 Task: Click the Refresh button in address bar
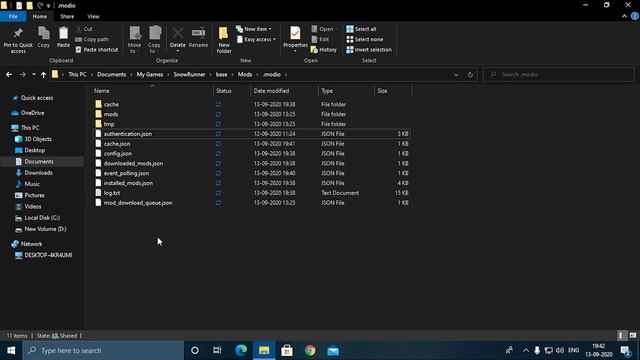(470, 75)
